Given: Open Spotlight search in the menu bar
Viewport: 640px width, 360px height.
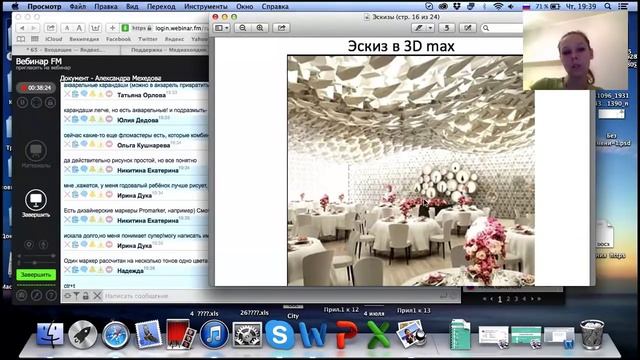Looking at the screenshot, I should [x=608, y=7].
